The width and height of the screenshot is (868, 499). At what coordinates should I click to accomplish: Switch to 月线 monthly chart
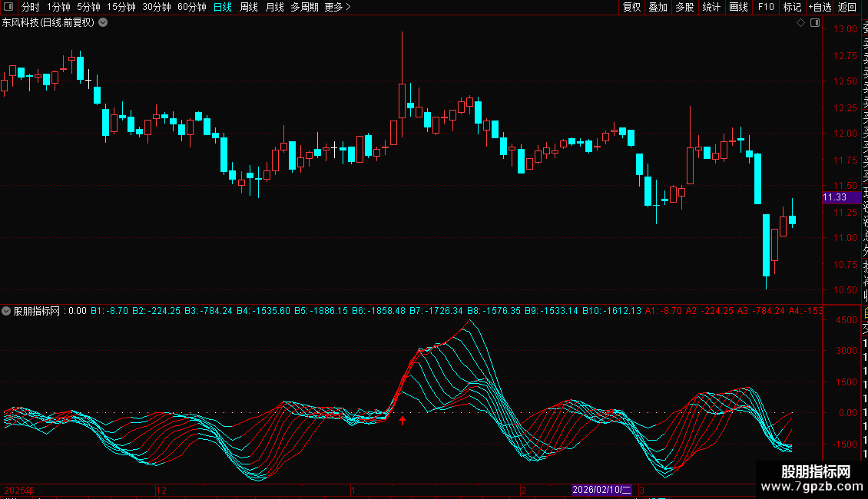click(274, 7)
